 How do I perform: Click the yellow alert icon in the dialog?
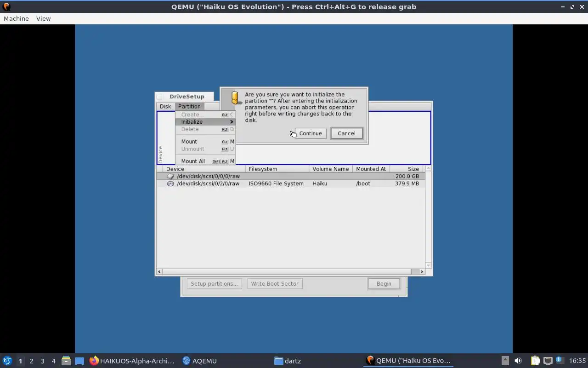(x=236, y=98)
